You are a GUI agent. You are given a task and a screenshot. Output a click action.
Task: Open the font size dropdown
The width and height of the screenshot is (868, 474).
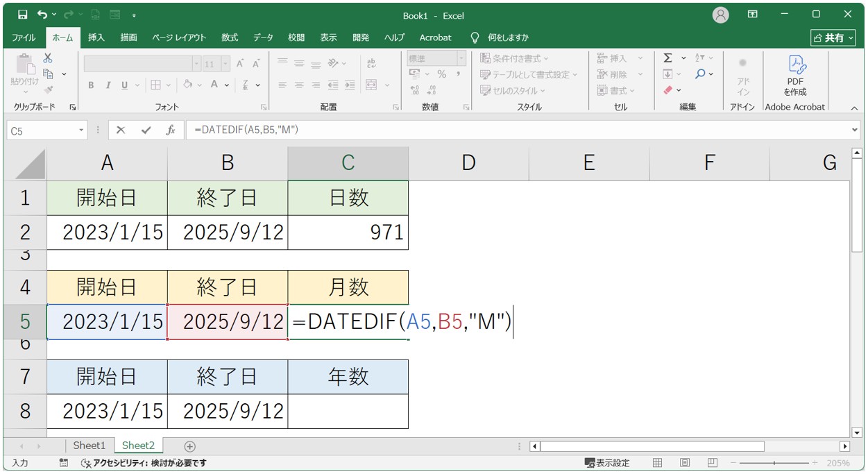click(225, 64)
